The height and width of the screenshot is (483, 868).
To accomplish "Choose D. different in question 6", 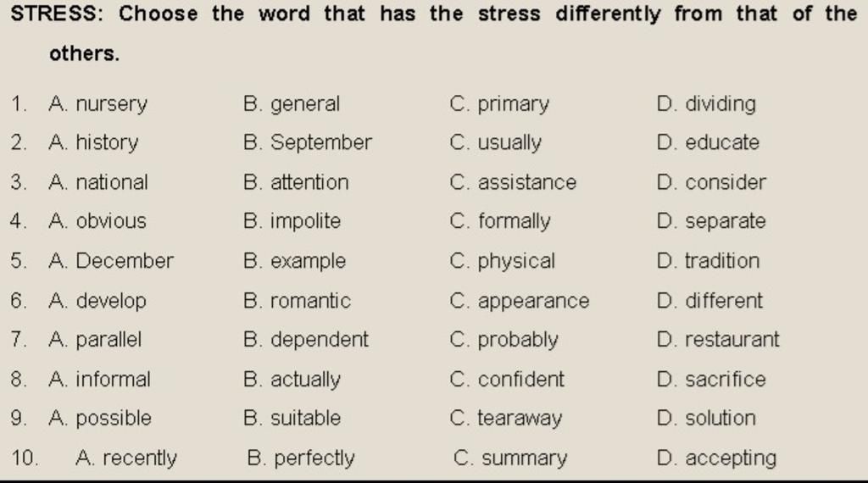I will click(x=709, y=301).
